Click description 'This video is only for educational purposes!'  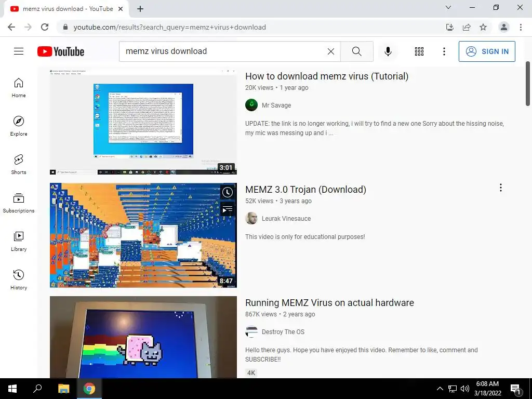305,237
